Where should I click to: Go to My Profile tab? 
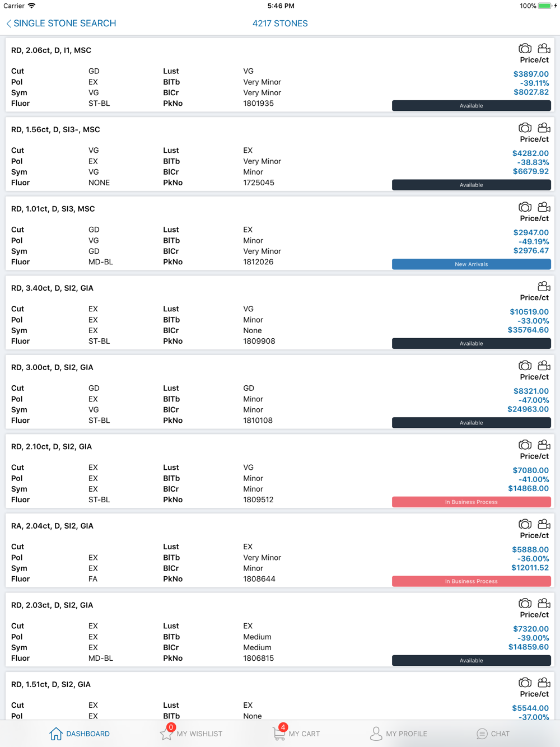pyautogui.click(x=398, y=734)
